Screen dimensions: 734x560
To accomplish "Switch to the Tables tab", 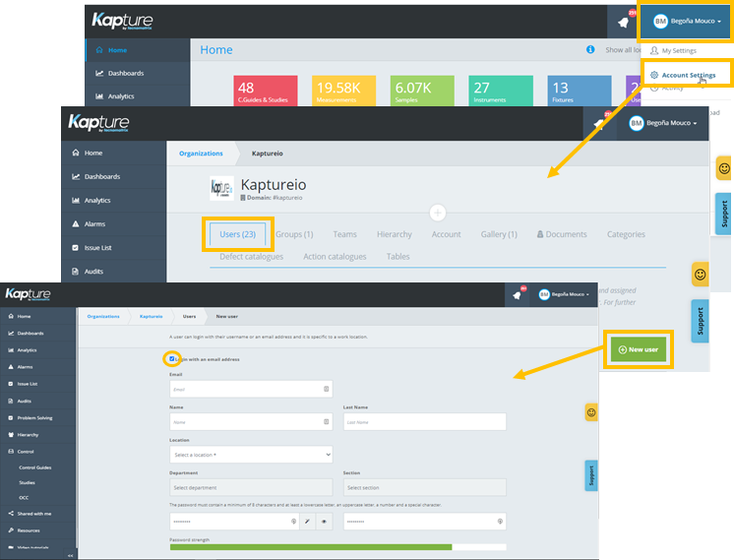I will click(x=398, y=257).
